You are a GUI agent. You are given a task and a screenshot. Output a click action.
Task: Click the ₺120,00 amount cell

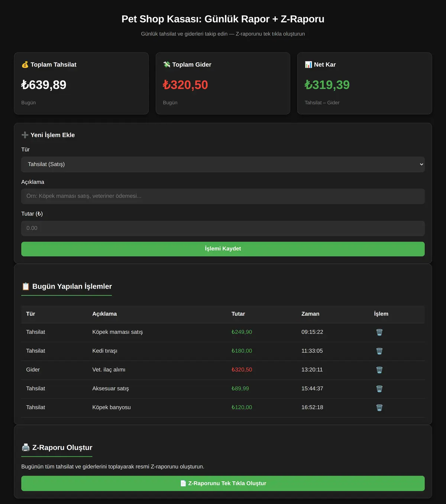[x=242, y=407]
